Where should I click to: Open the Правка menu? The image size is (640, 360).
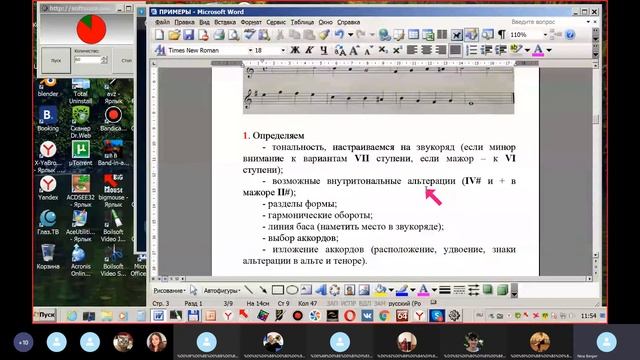184,22
